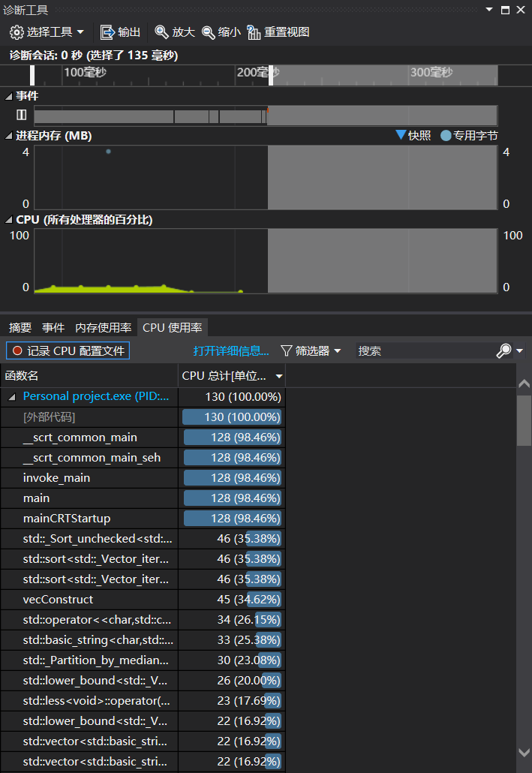Click the right timeline selection handle
Viewport: 532px width, 773px height.
click(271, 76)
